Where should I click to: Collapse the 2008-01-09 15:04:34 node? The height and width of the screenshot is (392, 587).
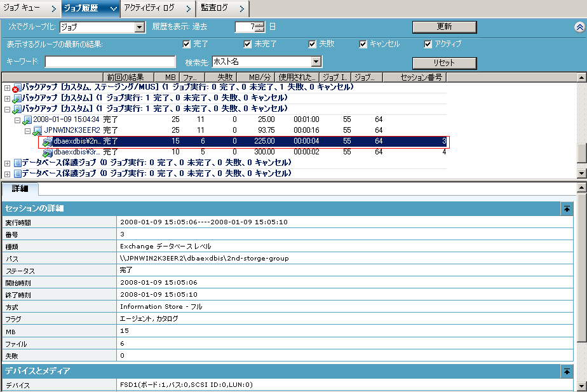click(17, 121)
